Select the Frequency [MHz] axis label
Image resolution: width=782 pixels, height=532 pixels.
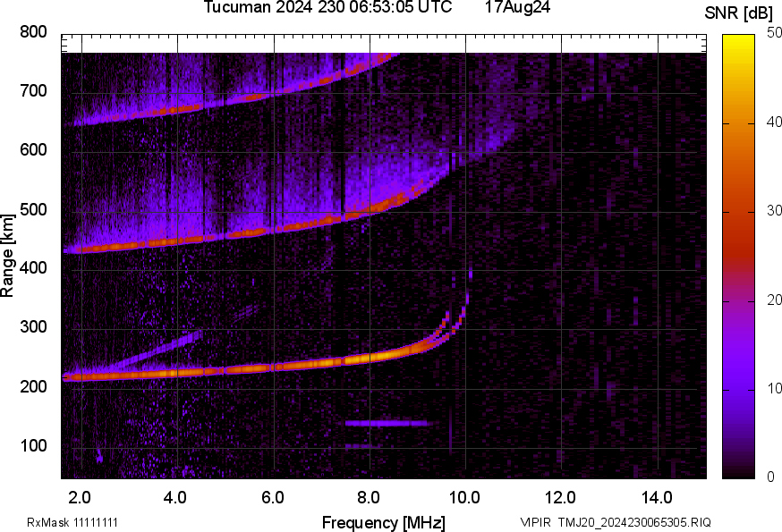[383, 522]
